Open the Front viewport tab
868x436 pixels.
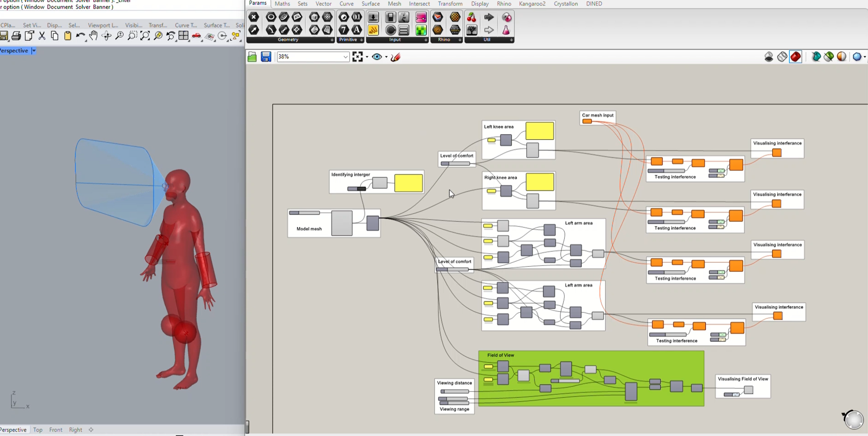56,430
